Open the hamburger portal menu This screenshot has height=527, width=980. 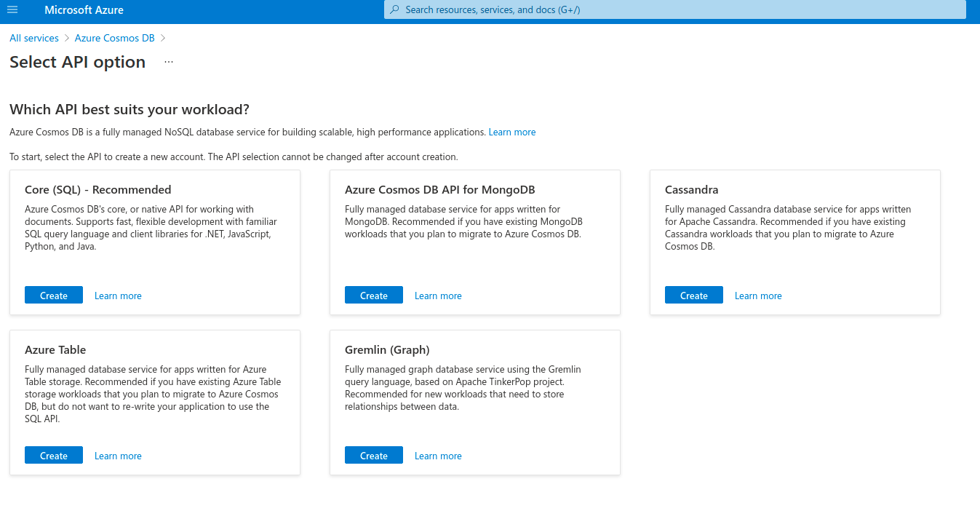pyautogui.click(x=12, y=10)
